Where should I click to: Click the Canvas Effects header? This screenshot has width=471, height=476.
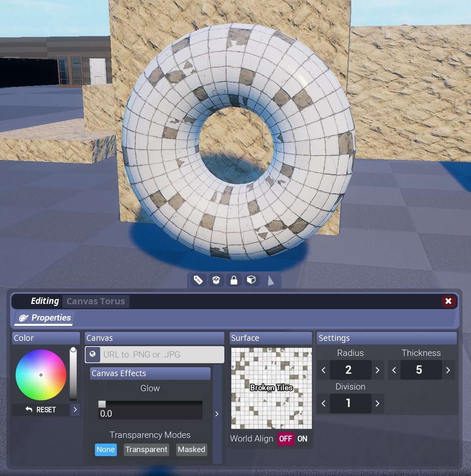coord(150,373)
